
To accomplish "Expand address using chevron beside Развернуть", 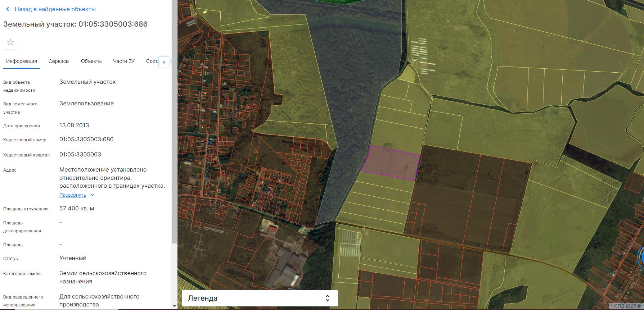I will coord(93,195).
